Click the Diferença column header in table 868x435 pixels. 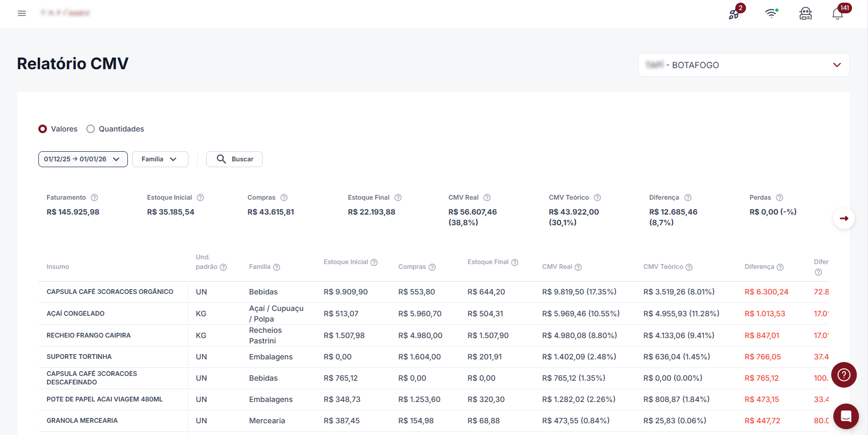[x=759, y=267]
